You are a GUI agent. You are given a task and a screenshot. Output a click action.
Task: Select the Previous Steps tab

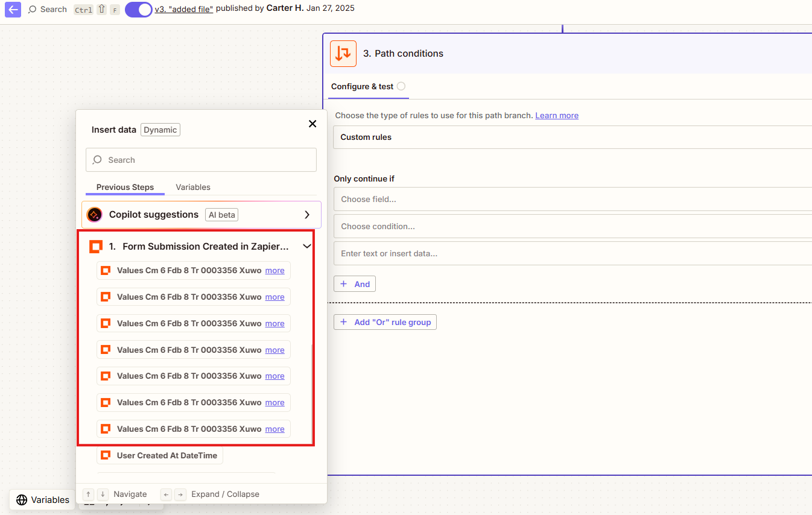click(x=125, y=187)
